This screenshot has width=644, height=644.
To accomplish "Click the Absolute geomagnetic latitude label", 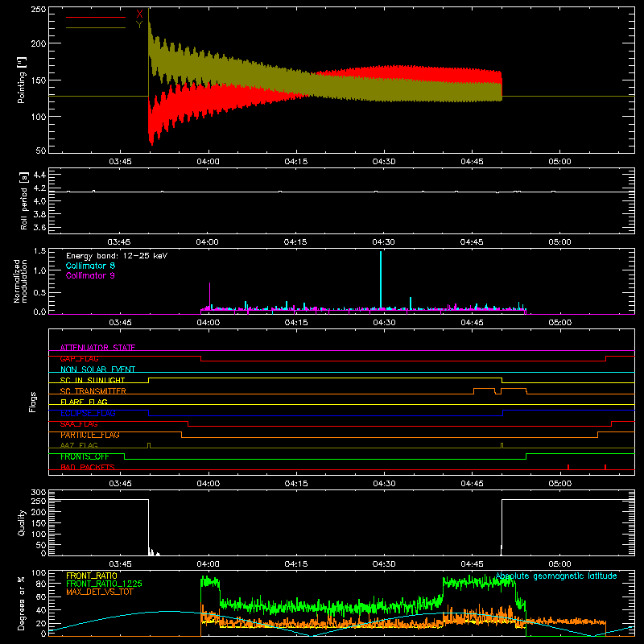I will [x=556, y=576].
